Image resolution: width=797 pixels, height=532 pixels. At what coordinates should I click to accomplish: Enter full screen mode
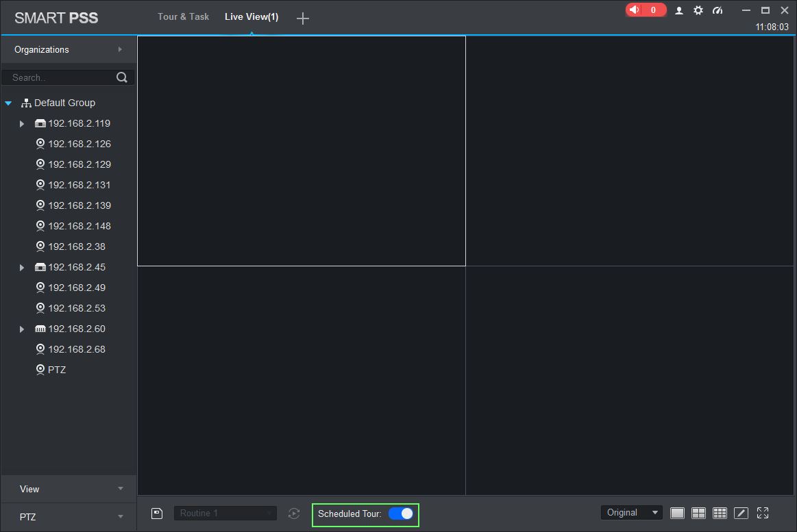coord(763,514)
